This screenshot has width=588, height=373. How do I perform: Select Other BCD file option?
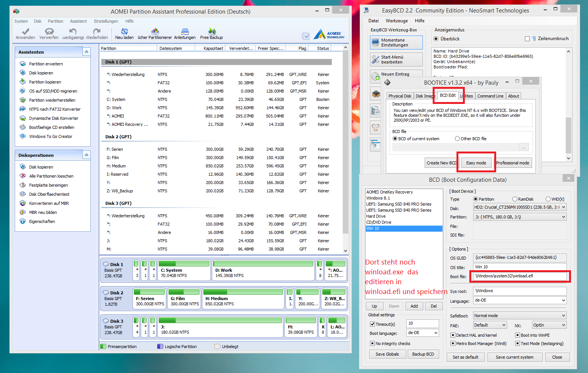[x=457, y=139]
